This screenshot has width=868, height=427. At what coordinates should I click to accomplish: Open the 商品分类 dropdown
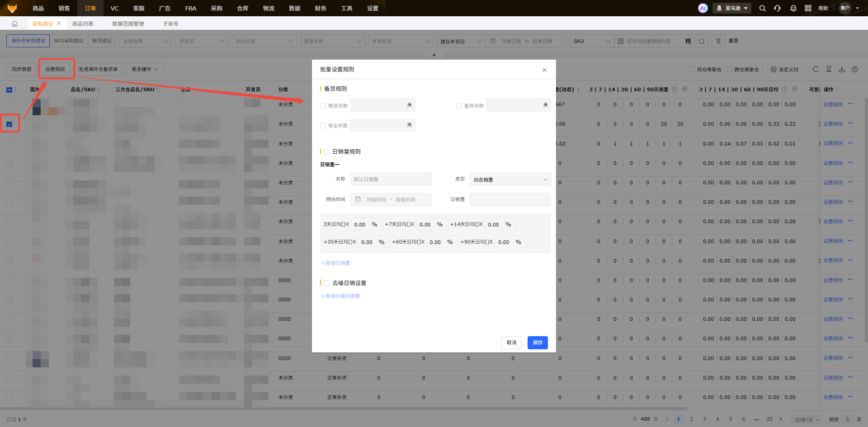pos(264,41)
